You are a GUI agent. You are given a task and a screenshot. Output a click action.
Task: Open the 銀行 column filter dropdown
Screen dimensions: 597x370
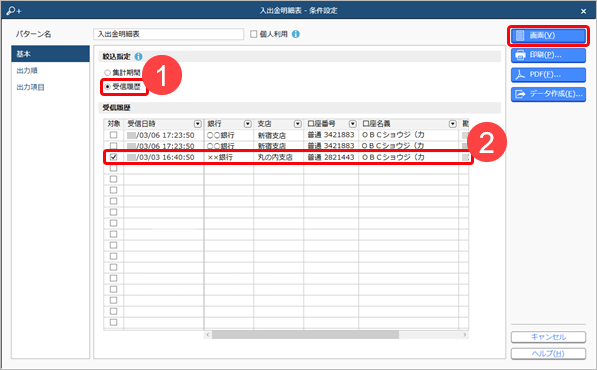click(x=248, y=124)
